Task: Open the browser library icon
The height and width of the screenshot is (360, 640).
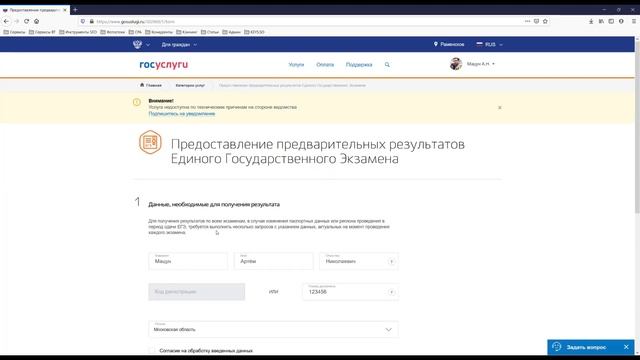Action: tap(601, 21)
